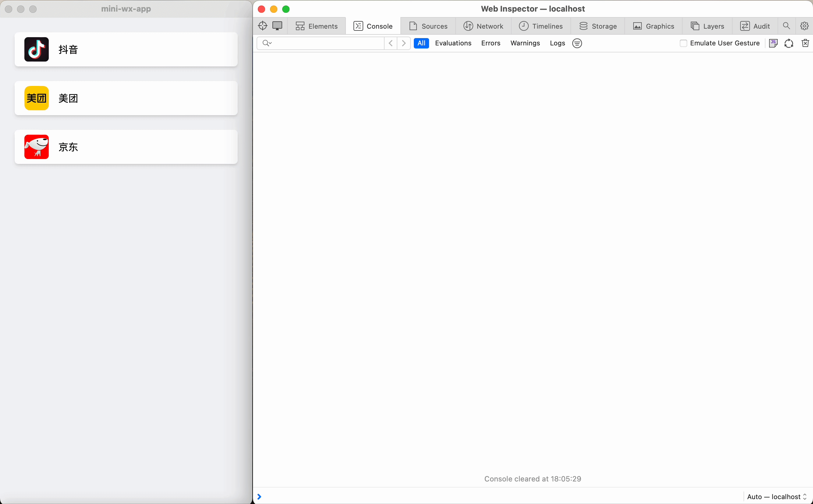Open the 京东 app entry

[x=126, y=147]
